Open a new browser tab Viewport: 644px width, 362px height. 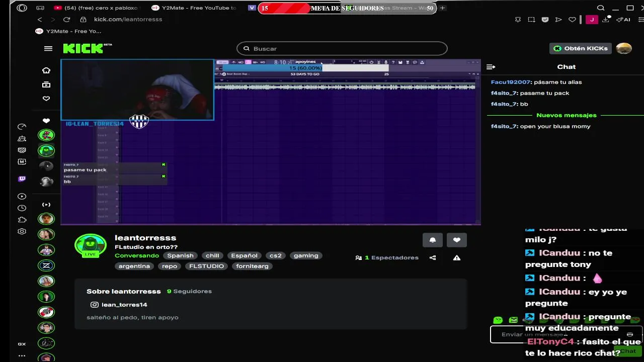442,8
